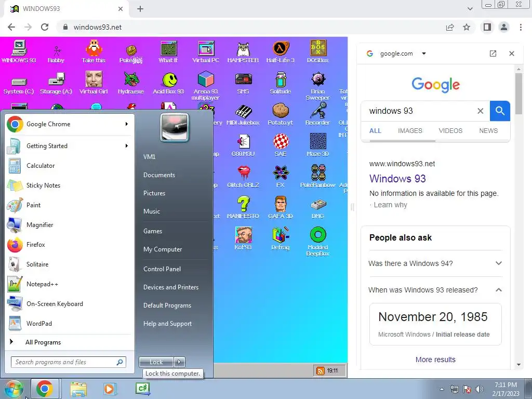
Task: Open the MIDI Jukebox piano icon
Action: [243, 115]
